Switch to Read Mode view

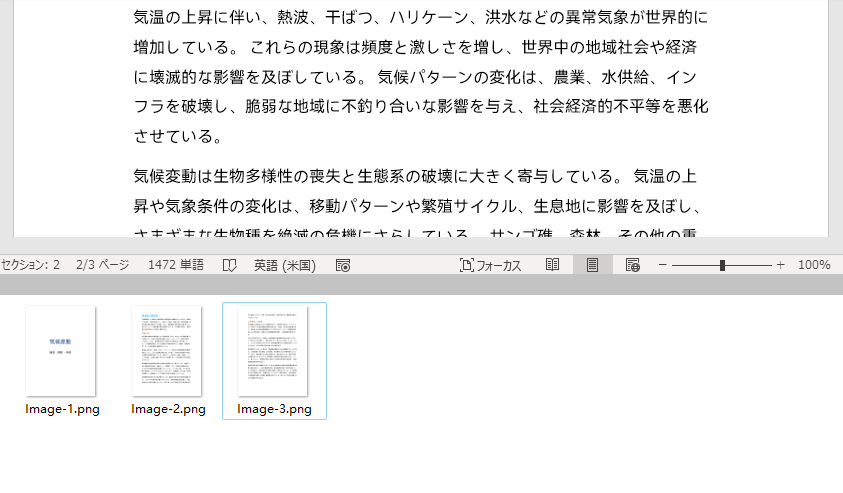point(552,265)
